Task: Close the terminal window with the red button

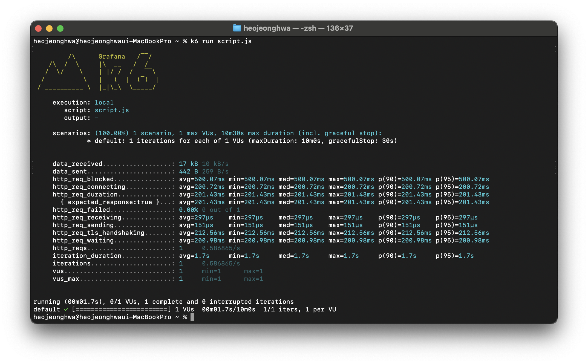Action: [38, 28]
